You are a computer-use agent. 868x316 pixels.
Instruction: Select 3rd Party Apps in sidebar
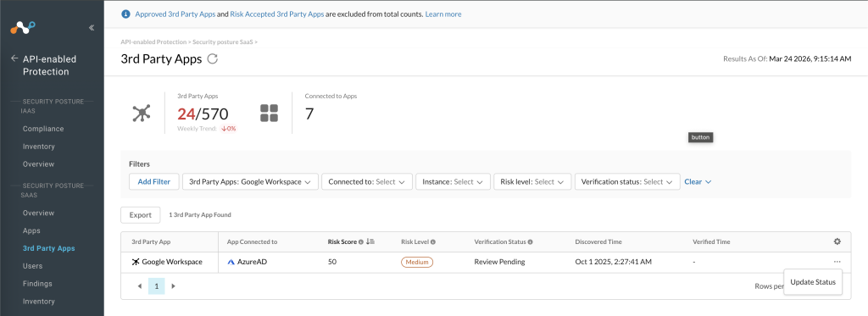pos(48,248)
